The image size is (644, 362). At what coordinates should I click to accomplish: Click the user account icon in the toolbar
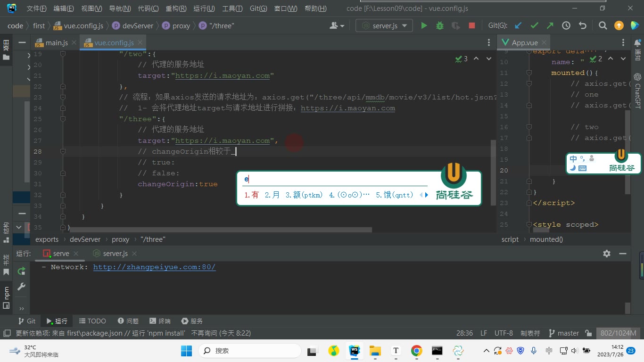pos(338,26)
